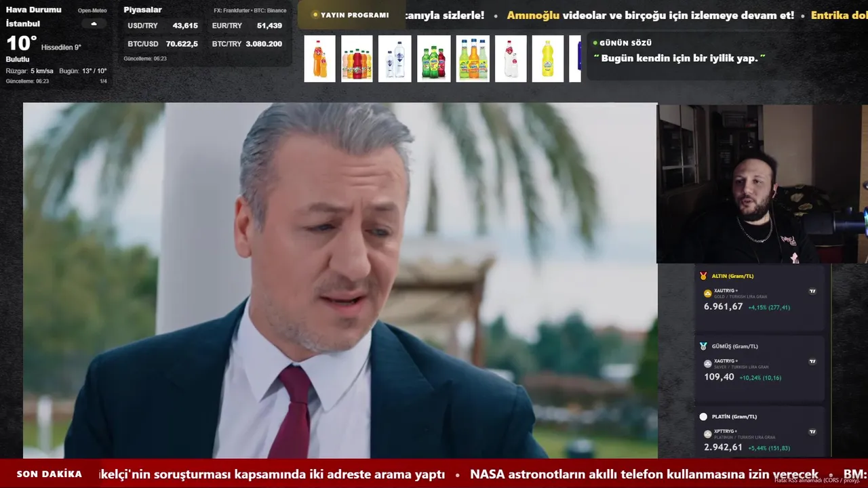Click the XAUTRYG gold symbol icon
Image resolution: width=868 pixels, height=488 pixels.
(x=708, y=293)
